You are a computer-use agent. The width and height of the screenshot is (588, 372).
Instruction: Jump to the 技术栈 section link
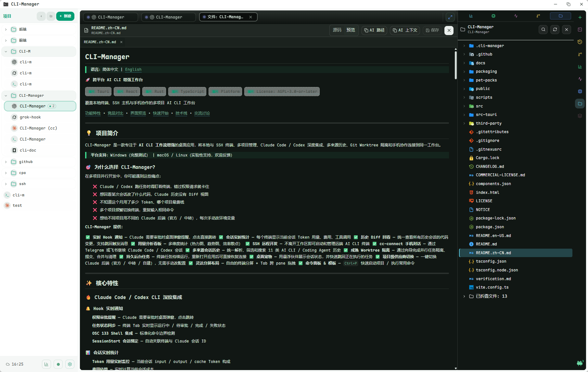click(181, 113)
